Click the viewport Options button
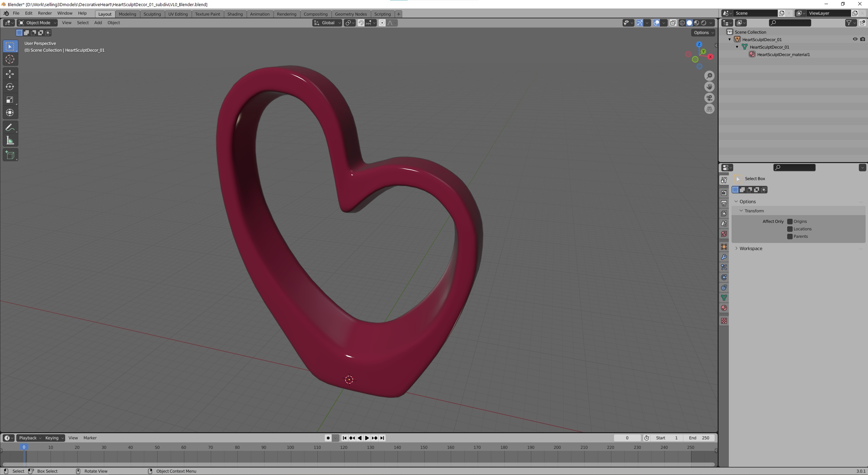The image size is (868, 475). pyautogui.click(x=703, y=33)
